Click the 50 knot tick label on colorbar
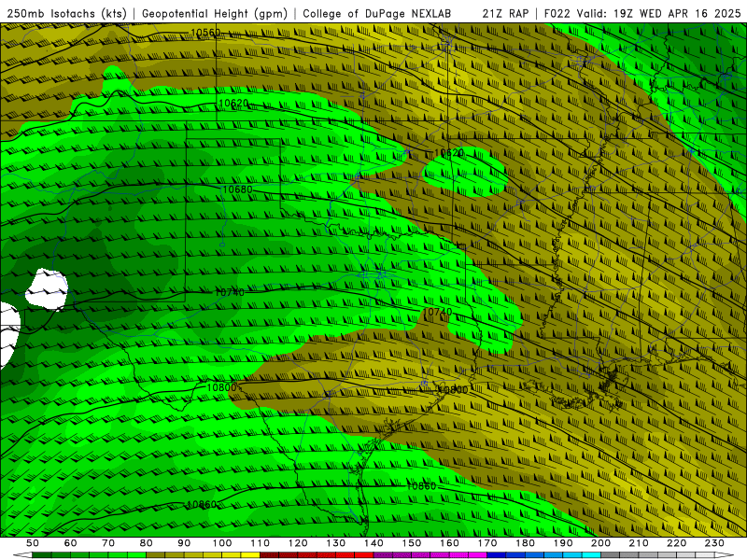The width and height of the screenshot is (747, 560). [x=33, y=543]
